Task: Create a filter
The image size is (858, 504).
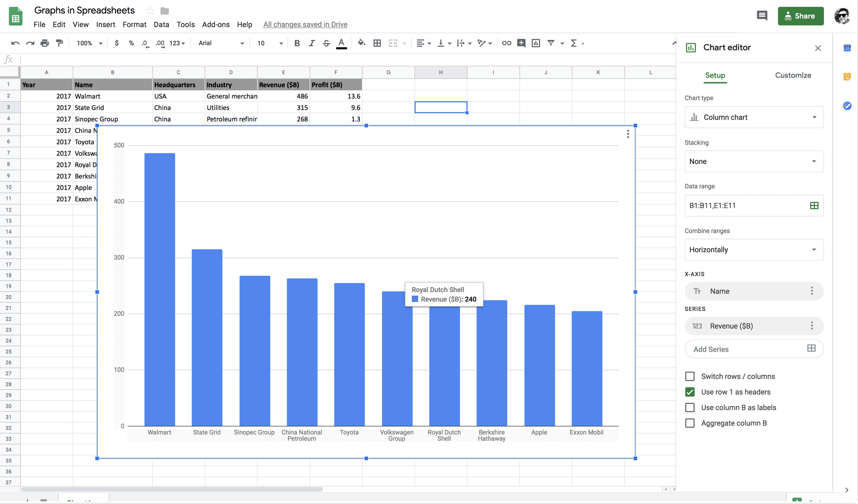Action: [551, 43]
